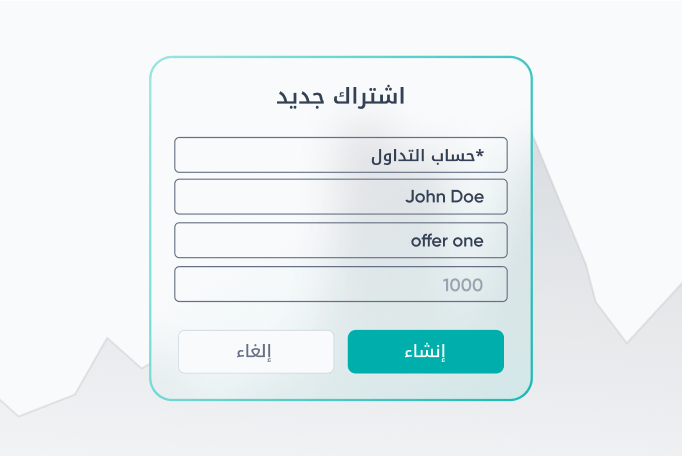This screenshot has width=682, height=456.
Task: Click the required asterisk beside حساب التداول
Action: [480, 153]
